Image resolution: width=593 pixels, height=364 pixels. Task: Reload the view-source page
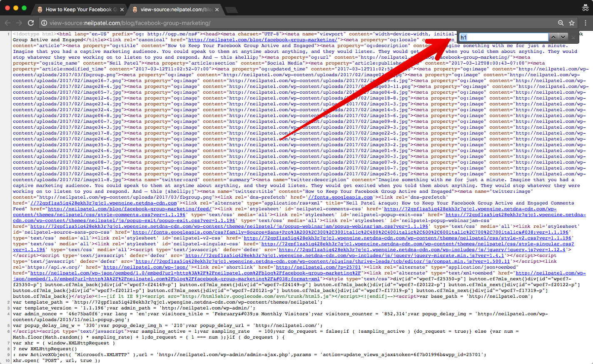point(31,23)
